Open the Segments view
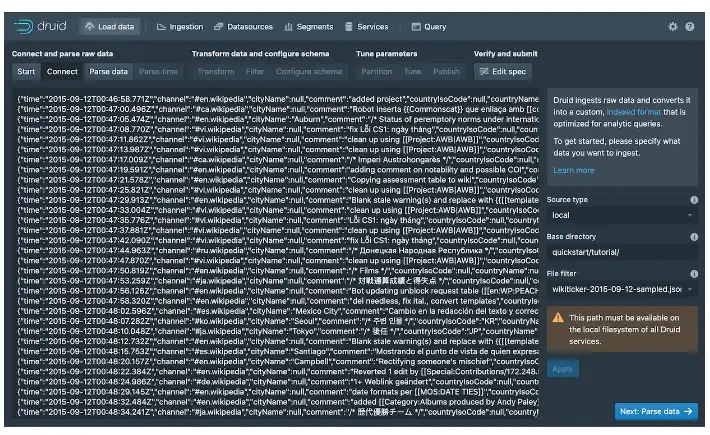The width and height of the screenshot is (710, 435). (x=308, y=27)
